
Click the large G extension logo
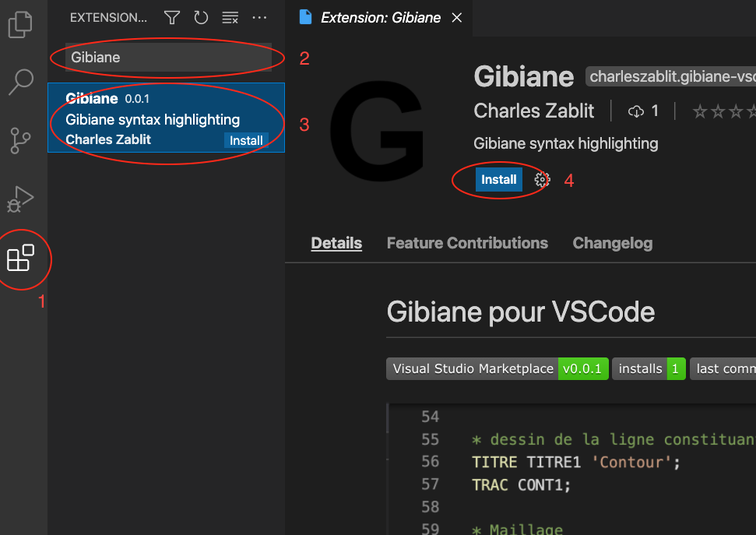(378, 131)
